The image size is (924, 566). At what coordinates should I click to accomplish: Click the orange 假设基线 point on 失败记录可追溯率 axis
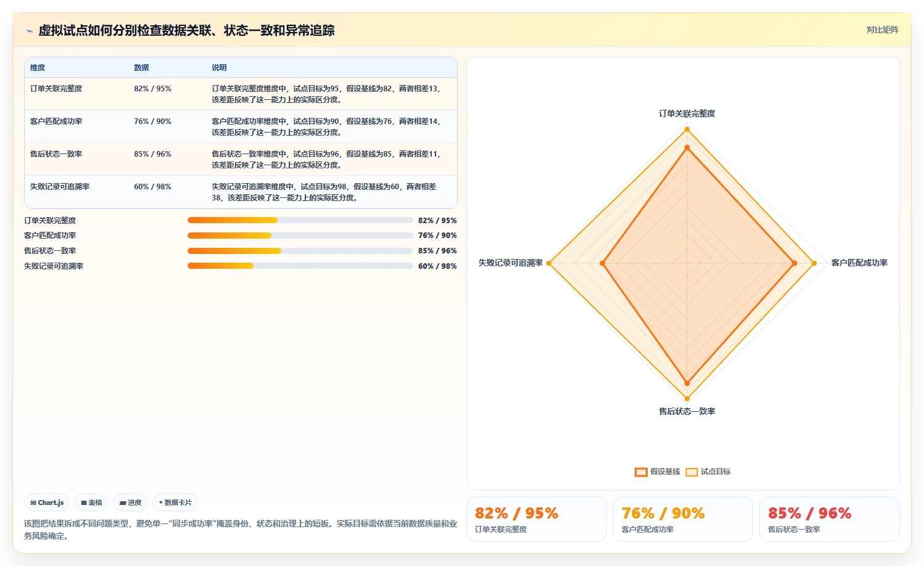[x=602, y=263]
